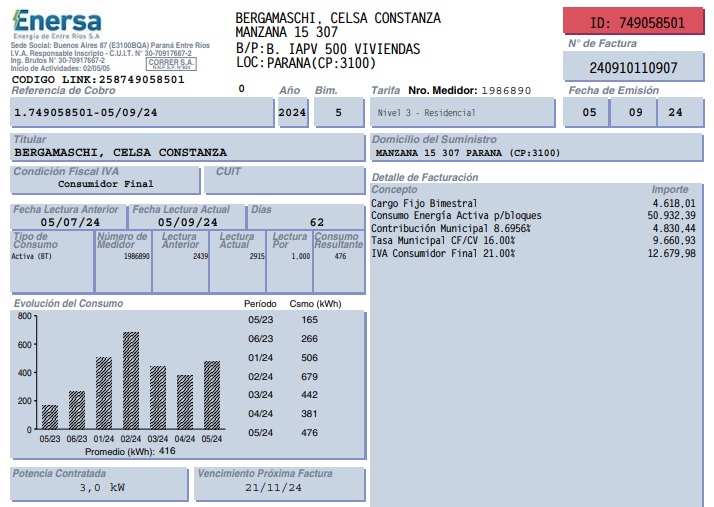Select the invoice number 240910110907 field

point(632,68)
